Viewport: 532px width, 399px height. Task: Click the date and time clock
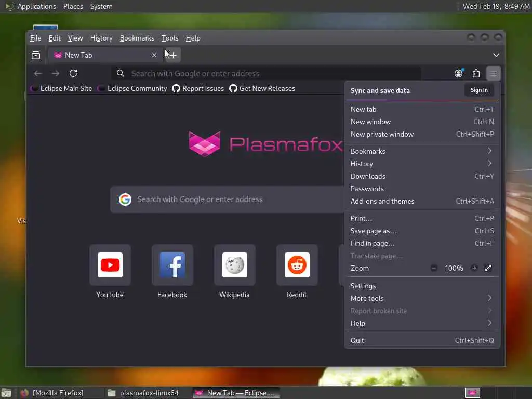[x=496, y=6]
